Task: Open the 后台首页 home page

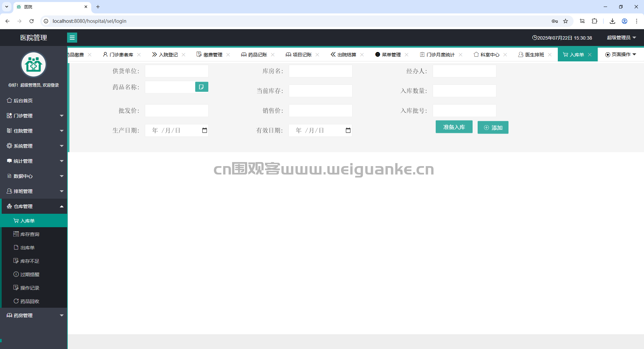Action: click(20, 101)
